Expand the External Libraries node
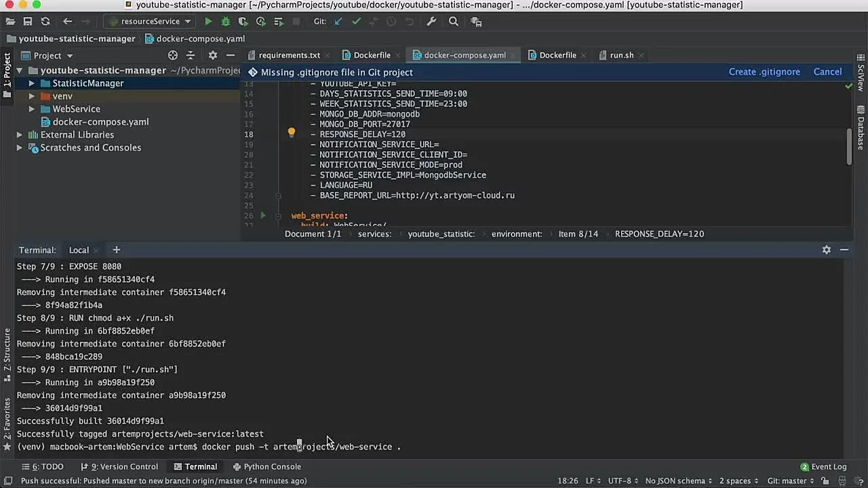 20,135
